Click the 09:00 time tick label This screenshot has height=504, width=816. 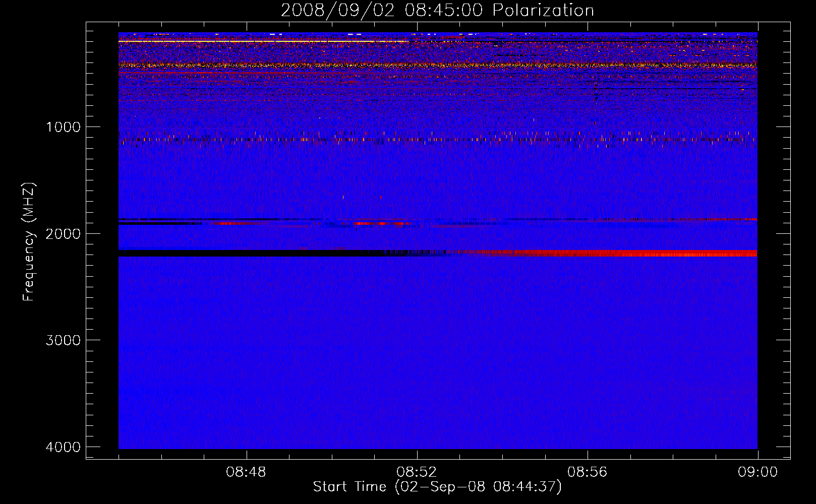tap(757, 472)
